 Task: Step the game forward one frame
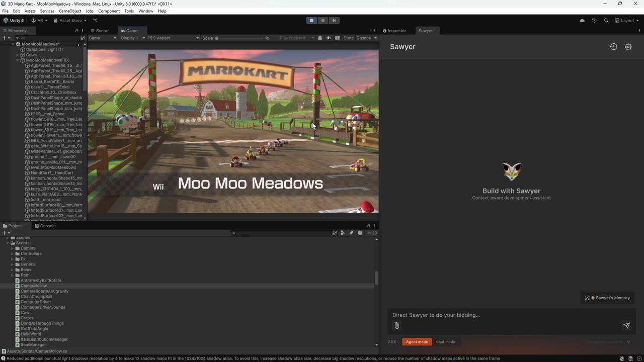[x=334, y=21]
